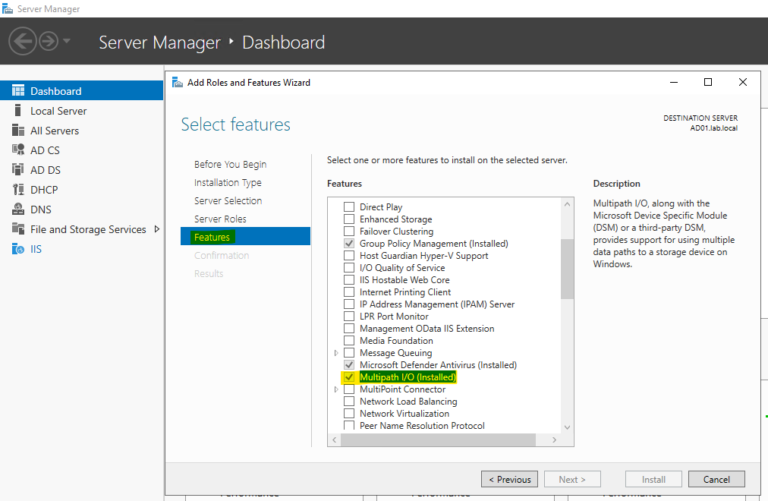Check the Network Load Balancing feature
Viewport: 768px width, 501px height.
click(349, 401)
